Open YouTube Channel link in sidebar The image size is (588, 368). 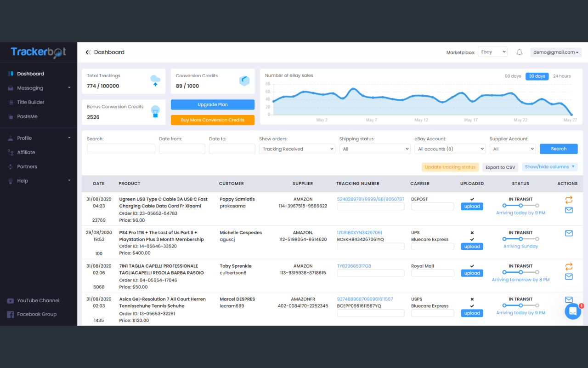tap(38, 301)
